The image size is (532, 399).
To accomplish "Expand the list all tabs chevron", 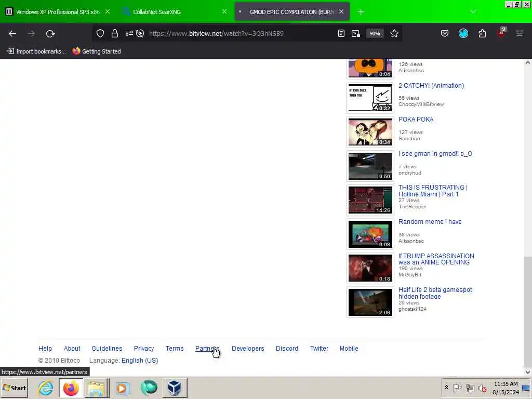I will point(473,11).
